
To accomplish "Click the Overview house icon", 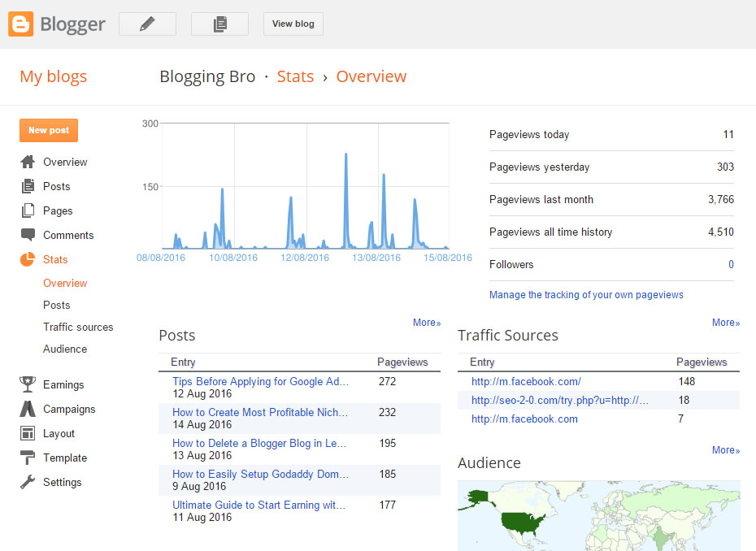I will (x=28, y=162).
